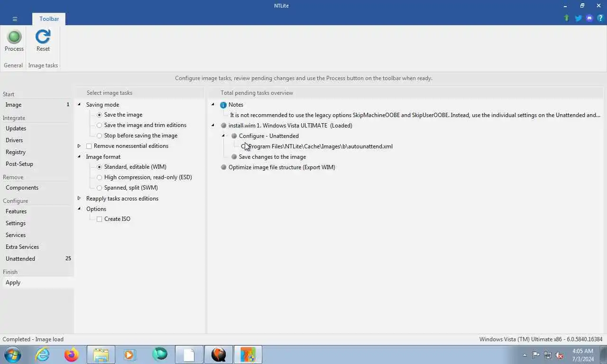Open the Features sidebar page
The height and width of the screenshot is (364, 607).
tap(37, 211)
